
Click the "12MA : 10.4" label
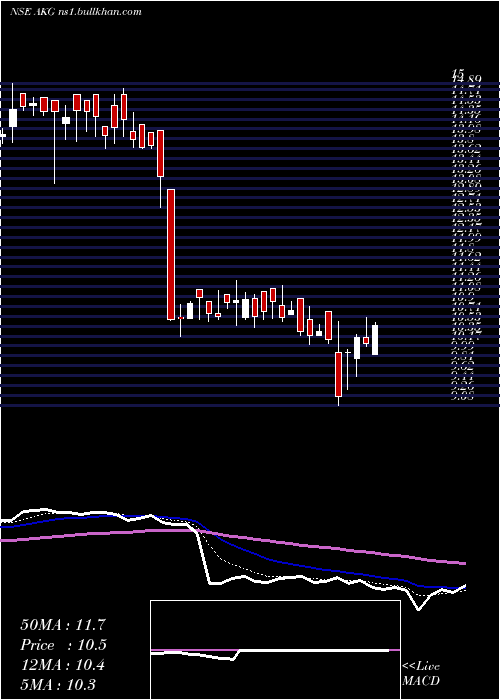(x=62, y=665)
